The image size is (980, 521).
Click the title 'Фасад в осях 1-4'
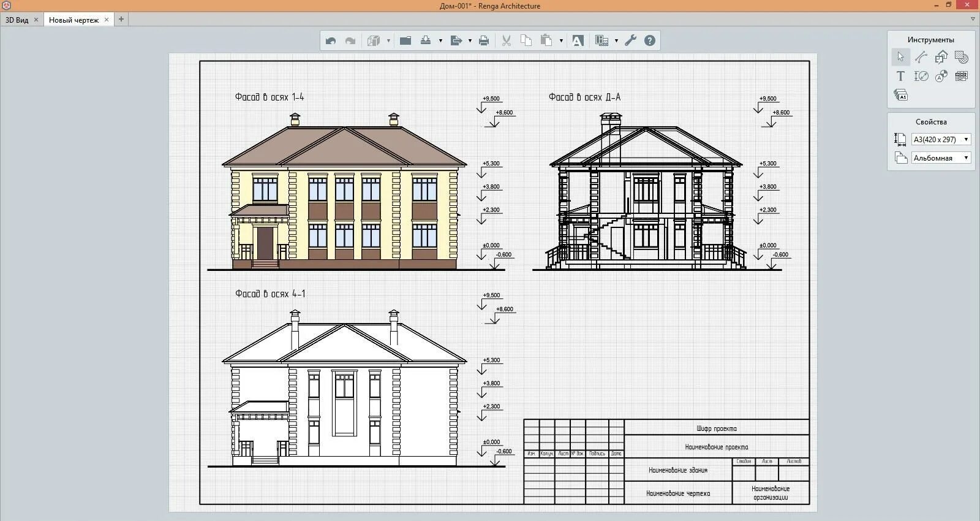pyautogui.click(x=269, y=97)
